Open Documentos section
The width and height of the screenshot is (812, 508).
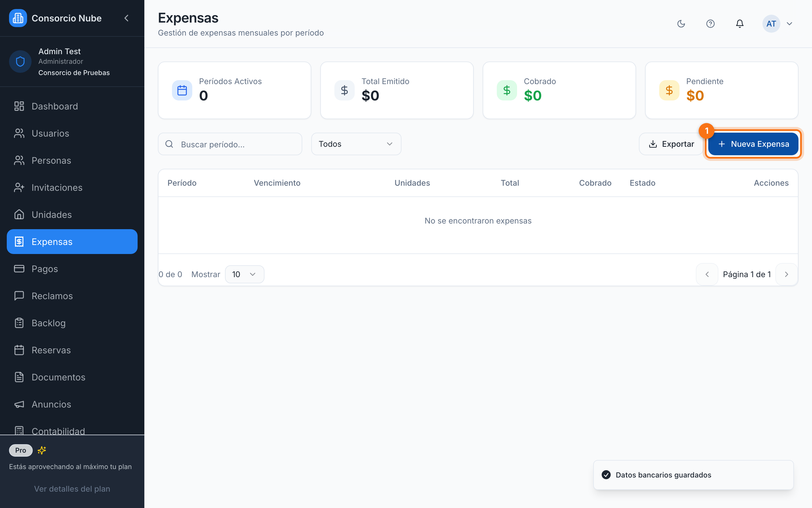point(72,377)
